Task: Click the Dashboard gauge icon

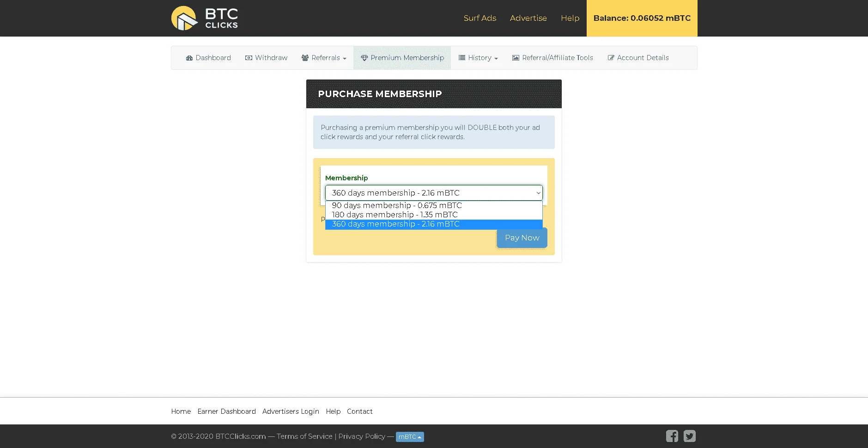Action: pyautogui.click(x=189, y=58)
